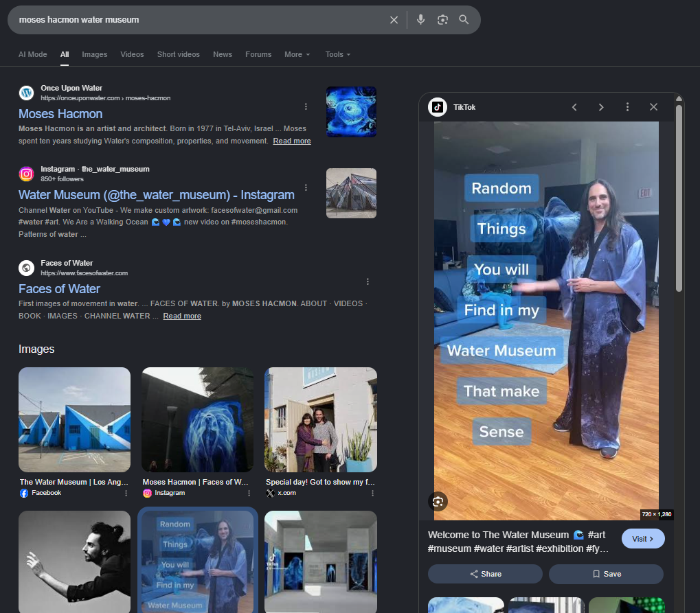Switch to News tab

(223, 54)
